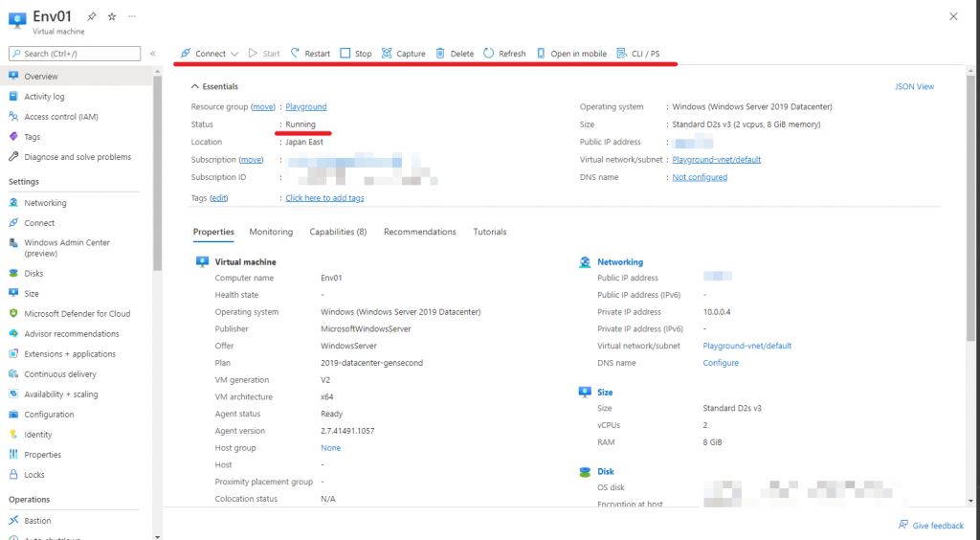Open the CLI / PS option
This screenshot has width=980, height=540.
638,54
